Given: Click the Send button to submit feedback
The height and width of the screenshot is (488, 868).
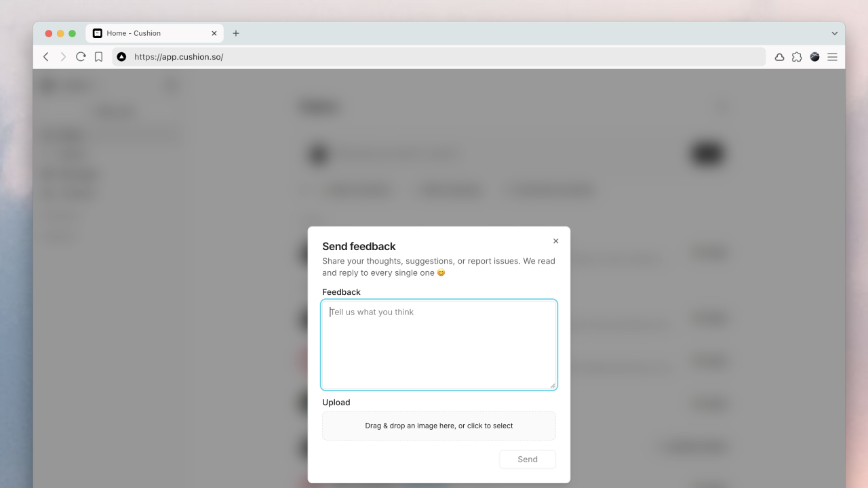Looking at the screenshot, I should tap(527, 459).
